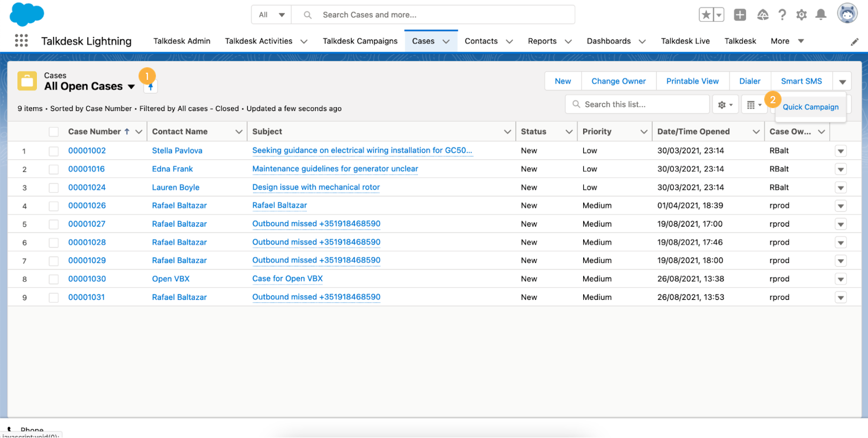Screen dimensions: 868x438
Task: Open the Reports tab
Action: point(542,41)
